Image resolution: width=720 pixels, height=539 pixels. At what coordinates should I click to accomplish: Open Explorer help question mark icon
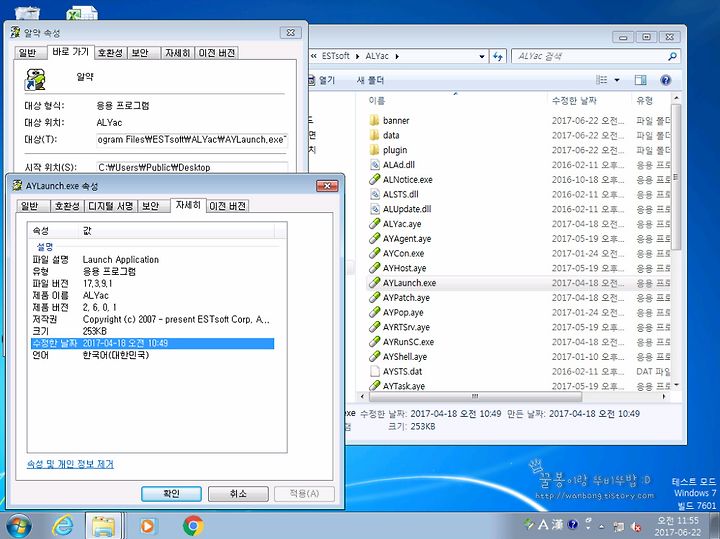[x=665, y=80]
